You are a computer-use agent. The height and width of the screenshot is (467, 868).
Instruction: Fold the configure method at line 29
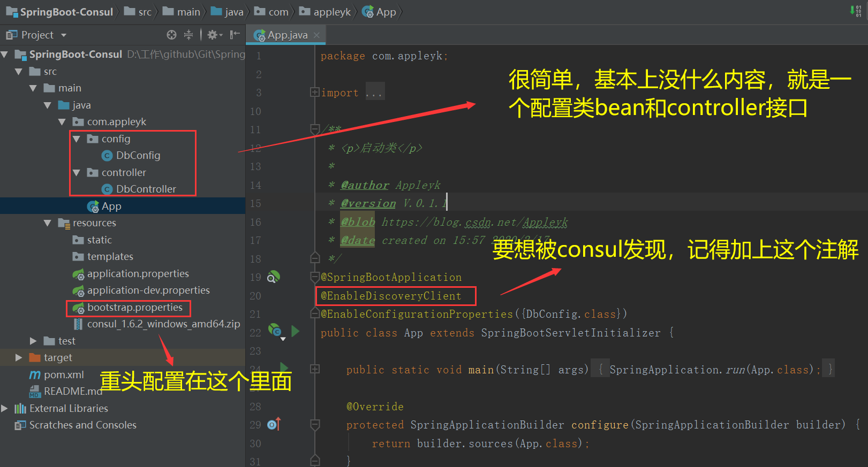[x=315, y=424]
